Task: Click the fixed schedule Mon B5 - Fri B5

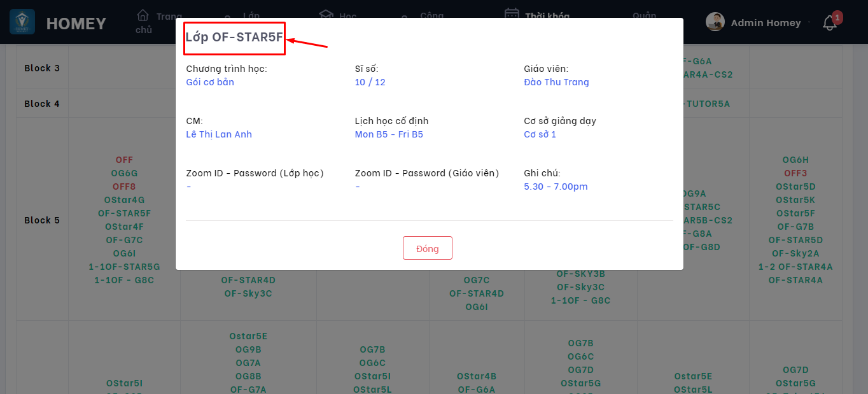Action: point(389,134)
